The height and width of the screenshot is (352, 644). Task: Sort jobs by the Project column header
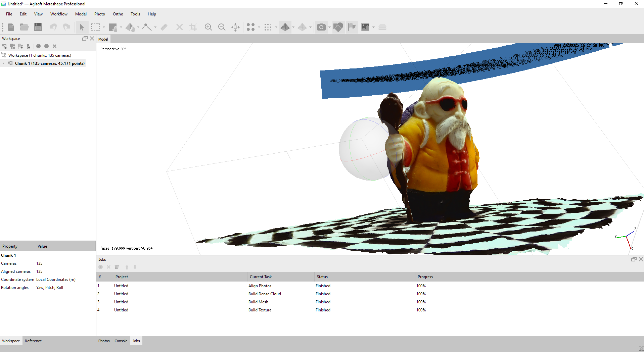(180, 277)
